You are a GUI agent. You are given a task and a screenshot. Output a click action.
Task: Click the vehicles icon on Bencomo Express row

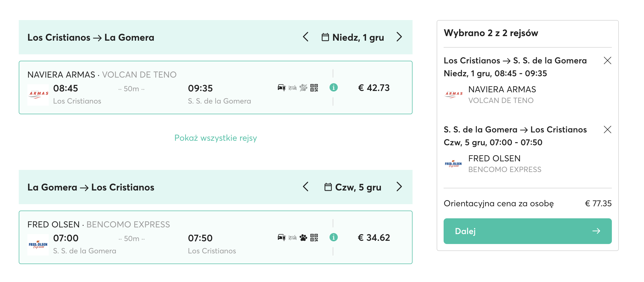(x=282, y=238)
